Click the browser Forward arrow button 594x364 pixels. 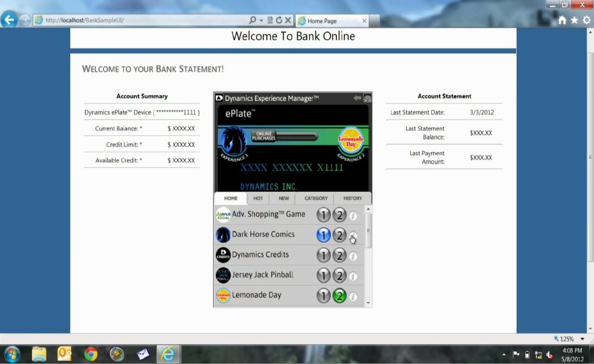point(25,20)
